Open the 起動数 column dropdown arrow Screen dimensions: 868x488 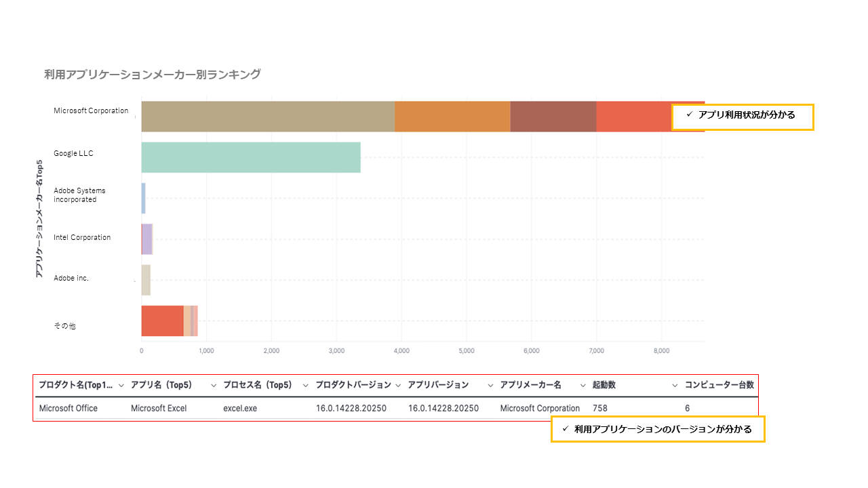[x=675, y=385]
